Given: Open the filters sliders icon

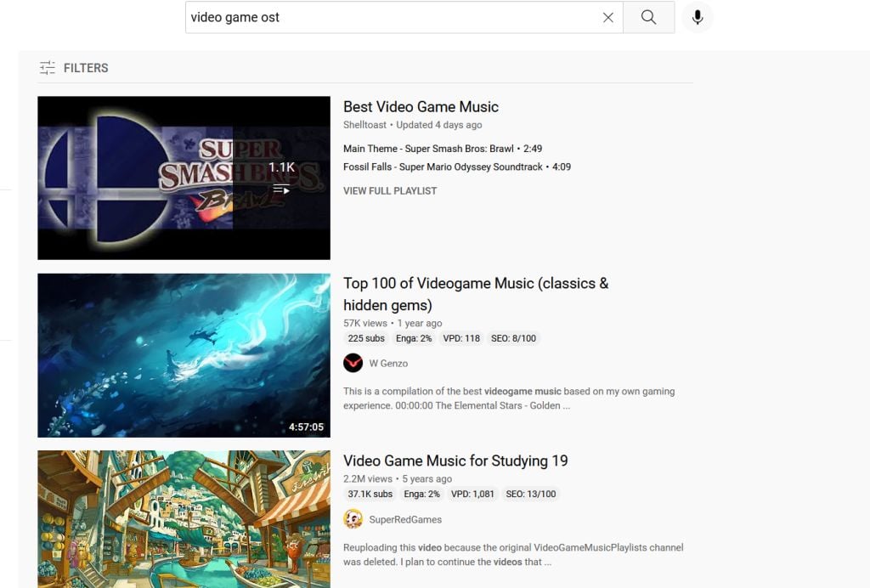Looking at the screenshot, I should 48,68.
